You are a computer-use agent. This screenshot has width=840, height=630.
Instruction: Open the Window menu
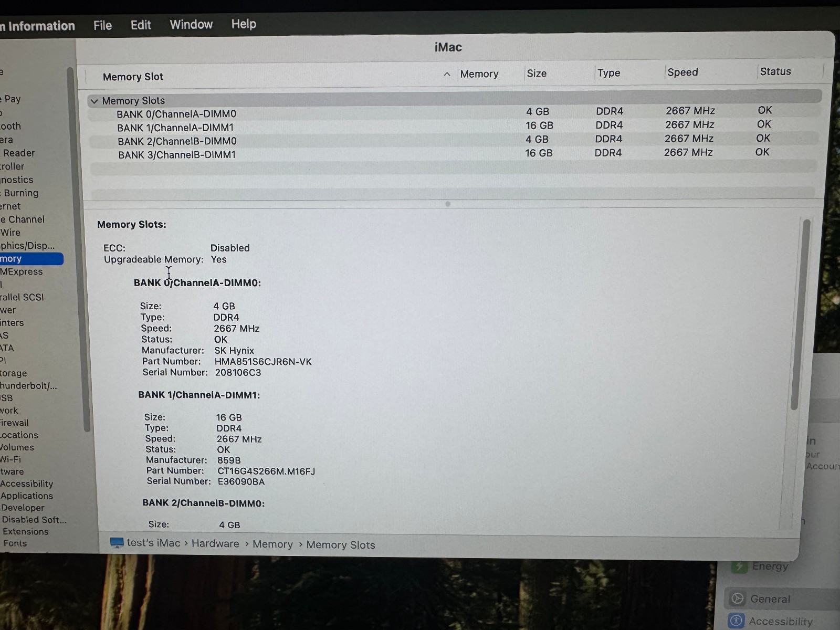191,25
